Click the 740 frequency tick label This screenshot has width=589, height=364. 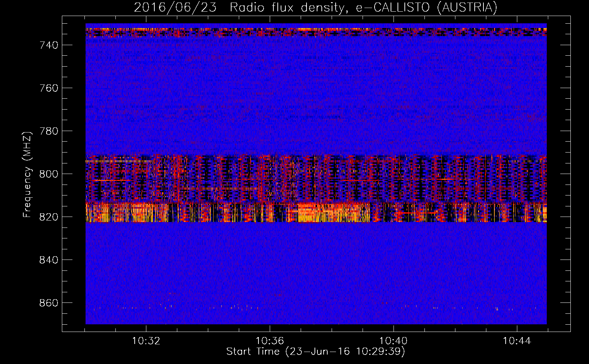point(49,45)
